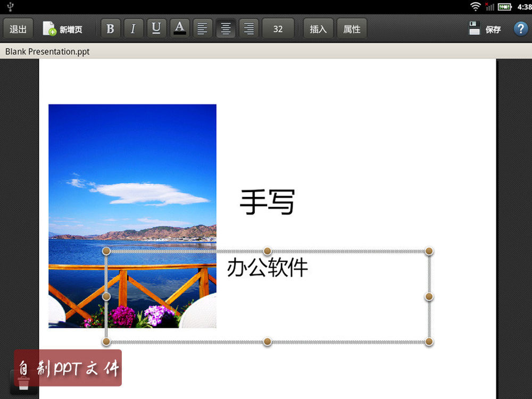
Task: Save the presentation with 保存
Action: coord(485,29)
